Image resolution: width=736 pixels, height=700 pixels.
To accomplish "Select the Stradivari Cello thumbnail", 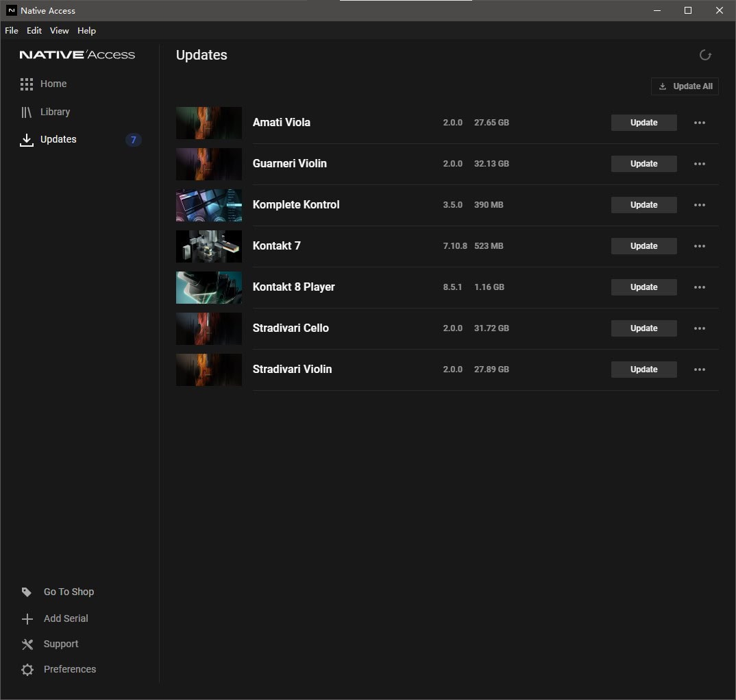I will tap(209, 328).
